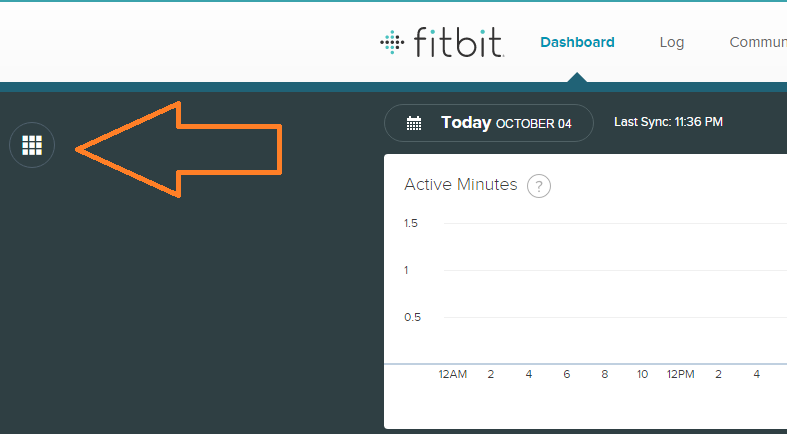Select the 12AM label on the chart axis
The width and height of the screenshot is (787, 434).
click(x=452, y=374)
